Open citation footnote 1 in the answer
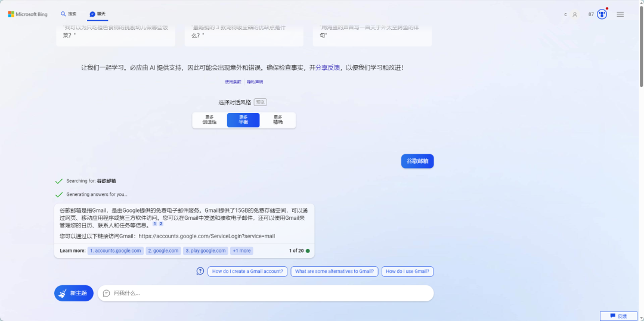 [155, 224]
